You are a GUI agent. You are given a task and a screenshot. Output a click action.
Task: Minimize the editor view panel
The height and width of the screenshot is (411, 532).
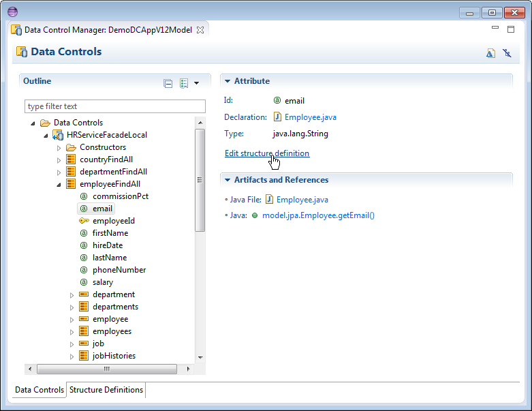[x=495, y=28]
